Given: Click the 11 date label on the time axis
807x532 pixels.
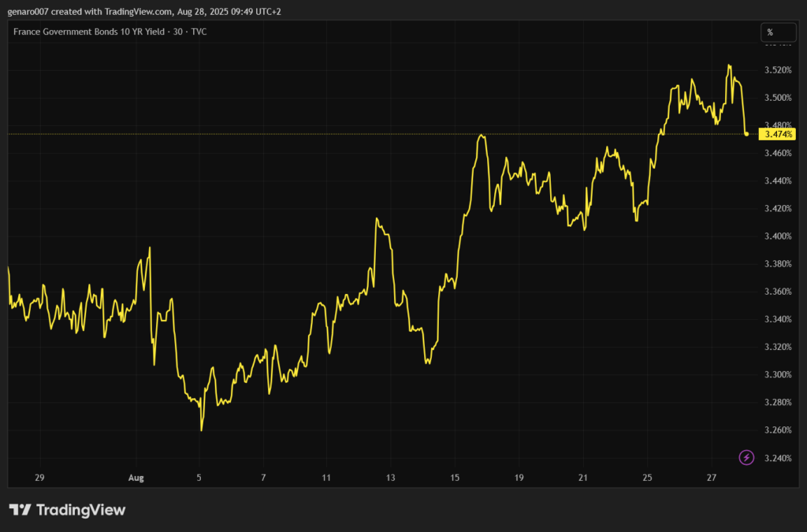Looking at the screenshot, I should click(x=326, y=478).
